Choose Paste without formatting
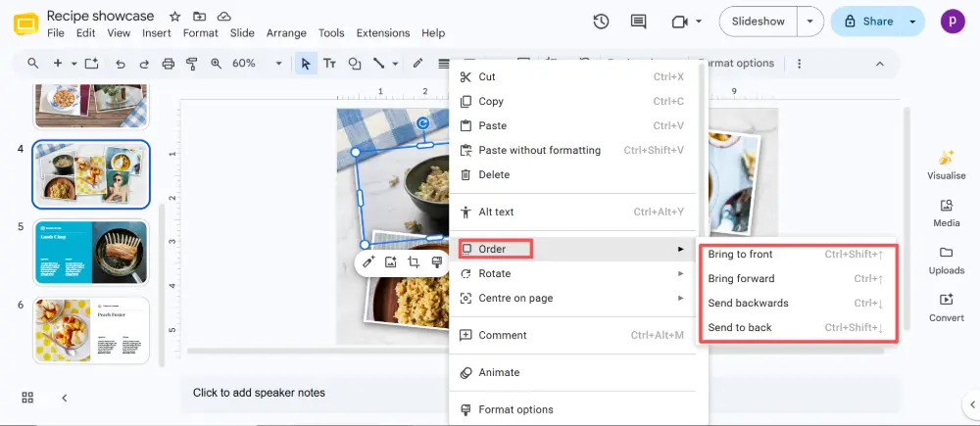Viewport: 980px width, 426px height. (x=573, y=150)
